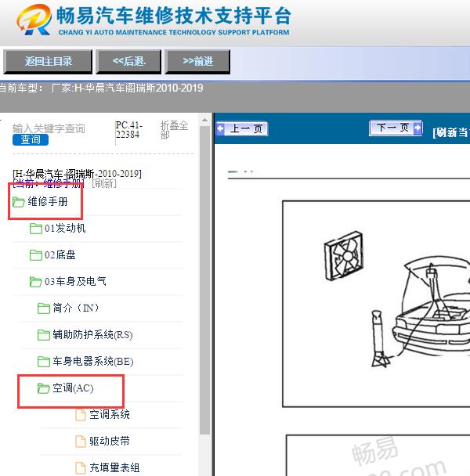Screen dimensions: 470x476
Task: Click 折叠全部 to collapse tree
Action: pyautogui.click(x=174, y=130)
